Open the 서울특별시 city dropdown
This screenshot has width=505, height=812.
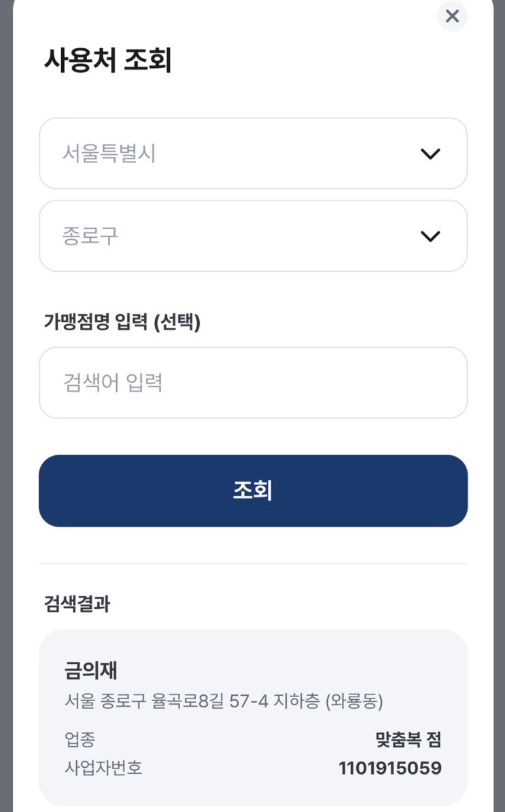point(254,154)
